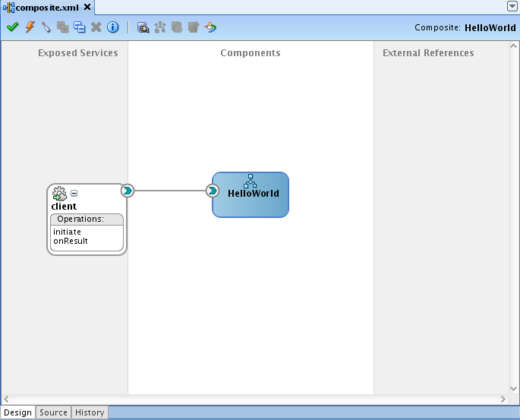Click the client service gear icon
Image resolution: width=520 pixels, height=420 pixels.
coord(59,194)
